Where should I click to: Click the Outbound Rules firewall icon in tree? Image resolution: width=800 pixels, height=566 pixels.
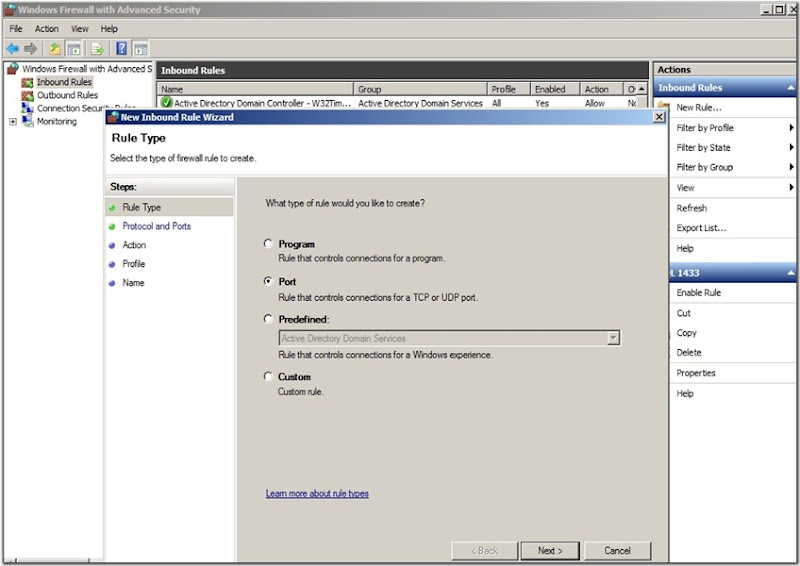pos(27,95)
